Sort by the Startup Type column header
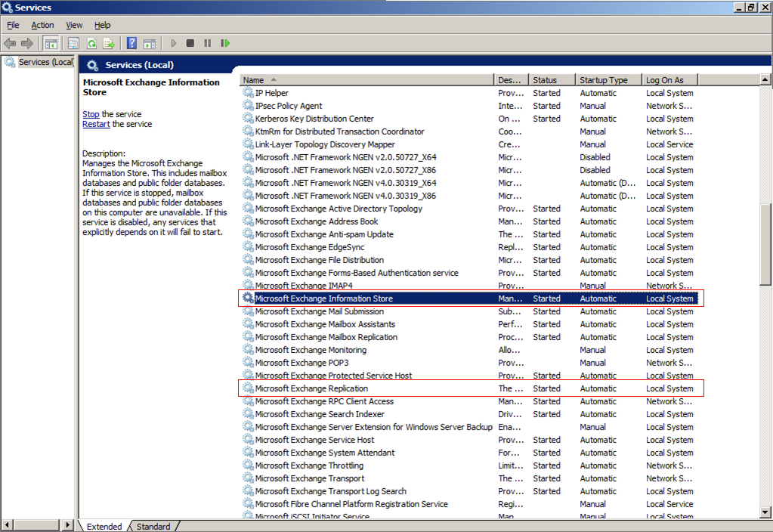Screen dimensions: 773x532 pos(609,80)
